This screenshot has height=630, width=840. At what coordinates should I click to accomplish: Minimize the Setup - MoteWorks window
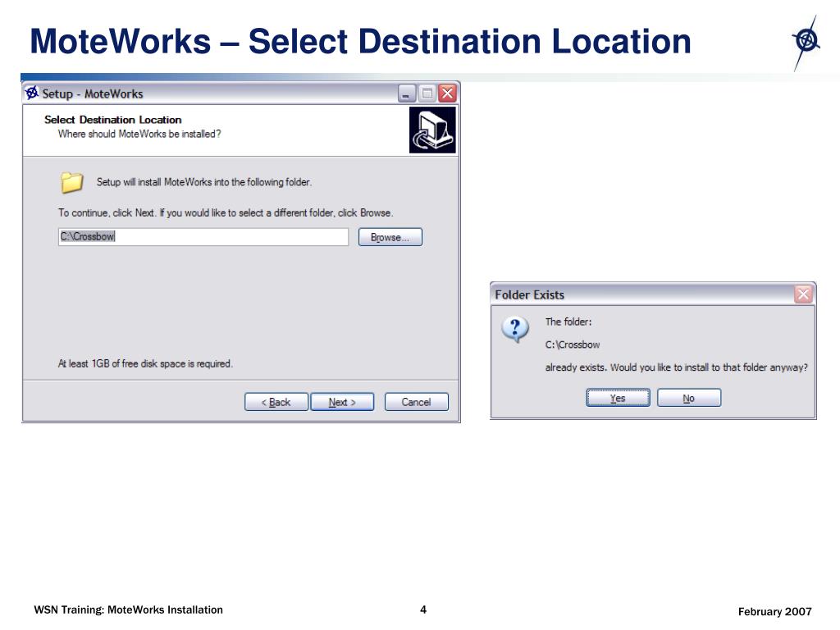point(407,94)
